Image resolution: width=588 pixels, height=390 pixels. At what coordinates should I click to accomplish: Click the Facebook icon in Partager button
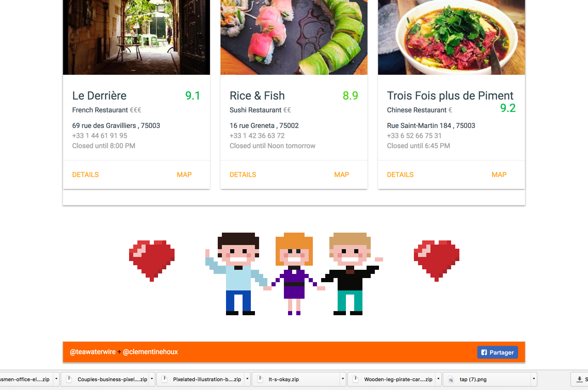pyautogui.click(x=484, y=352)
